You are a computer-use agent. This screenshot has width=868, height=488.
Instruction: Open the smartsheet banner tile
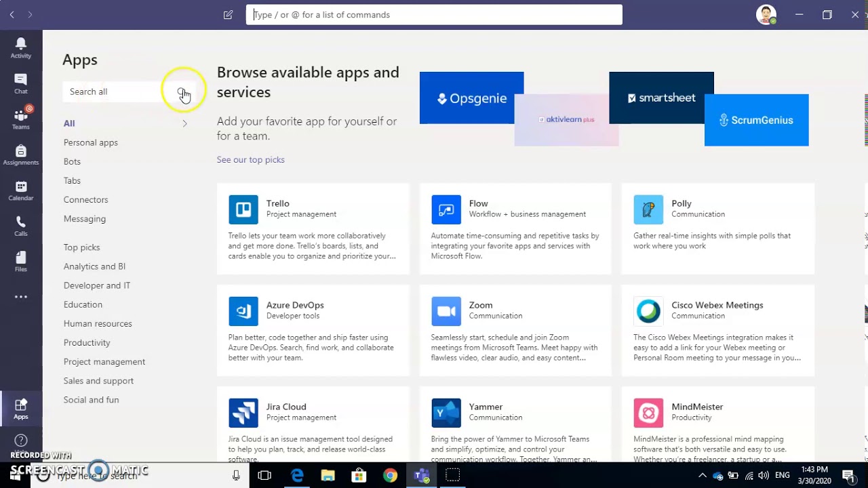click(x=661, y=98)
